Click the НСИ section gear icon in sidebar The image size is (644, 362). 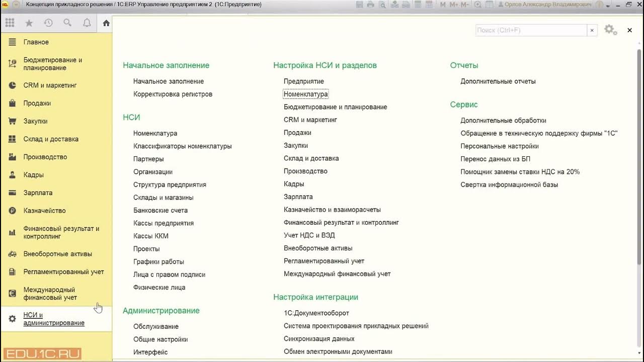(13, 319)
